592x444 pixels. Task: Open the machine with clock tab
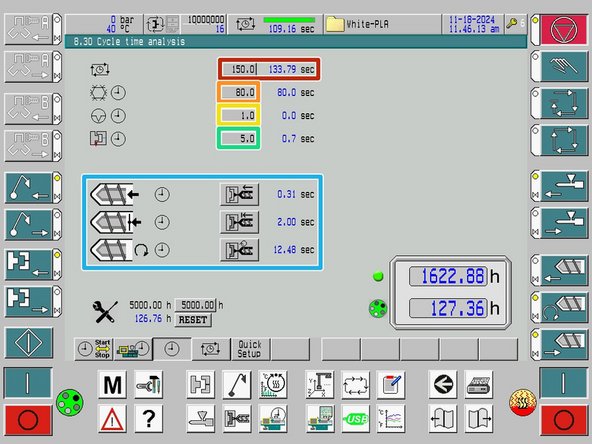click(x=133, y=349)
